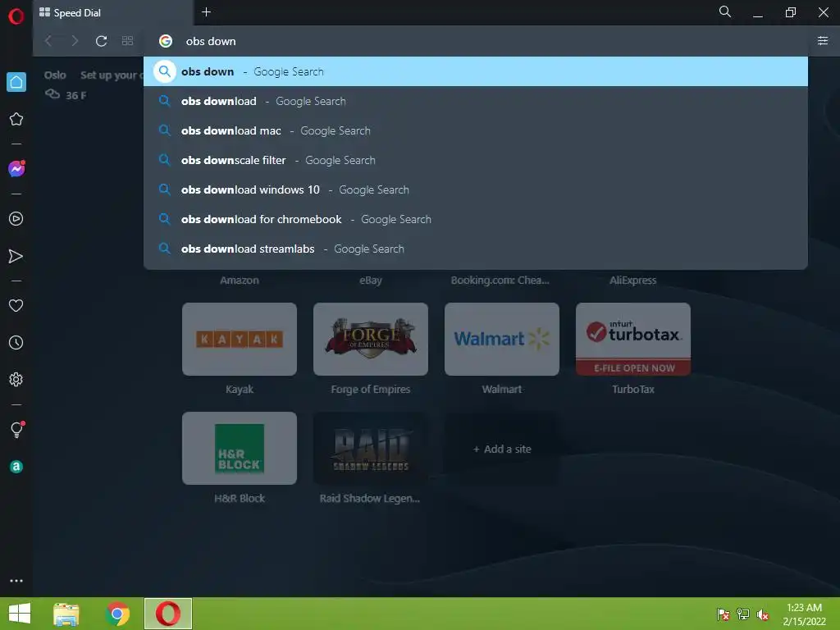Select 'obs download streamlabs' suggestion

tap(476, 249)
